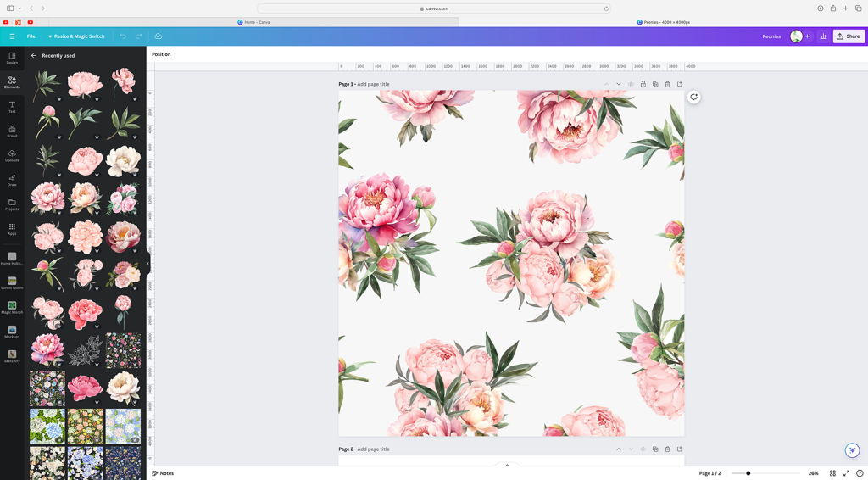Open Canva Assistant sparkle button
The height and width of the screenshot is (480, 868).
(x=852, y=449)
